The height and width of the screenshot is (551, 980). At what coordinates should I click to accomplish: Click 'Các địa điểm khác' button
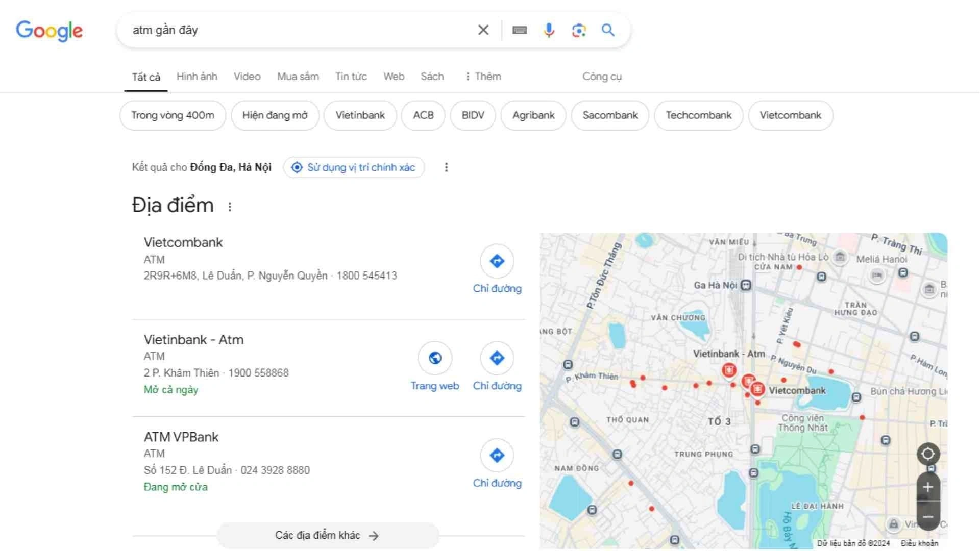pos(328,535)
